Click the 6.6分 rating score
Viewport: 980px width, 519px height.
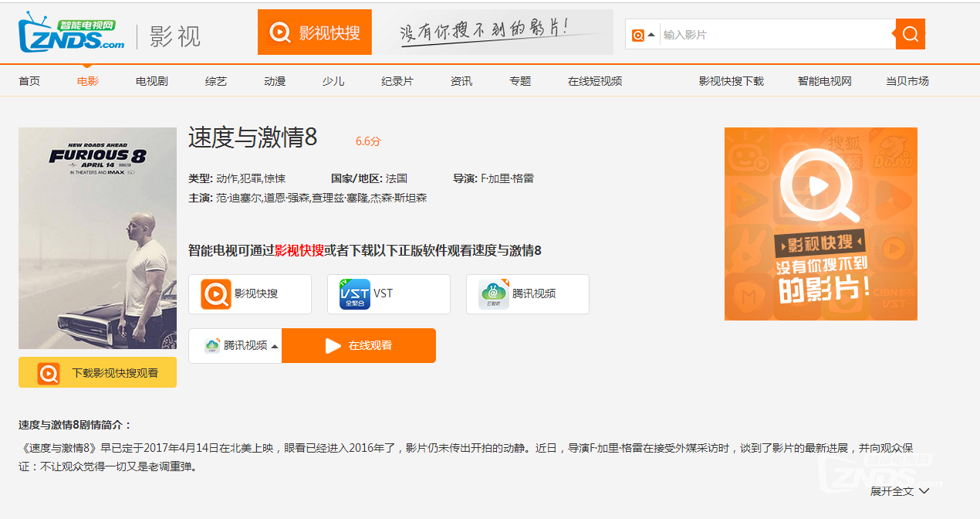pos(368,141)
